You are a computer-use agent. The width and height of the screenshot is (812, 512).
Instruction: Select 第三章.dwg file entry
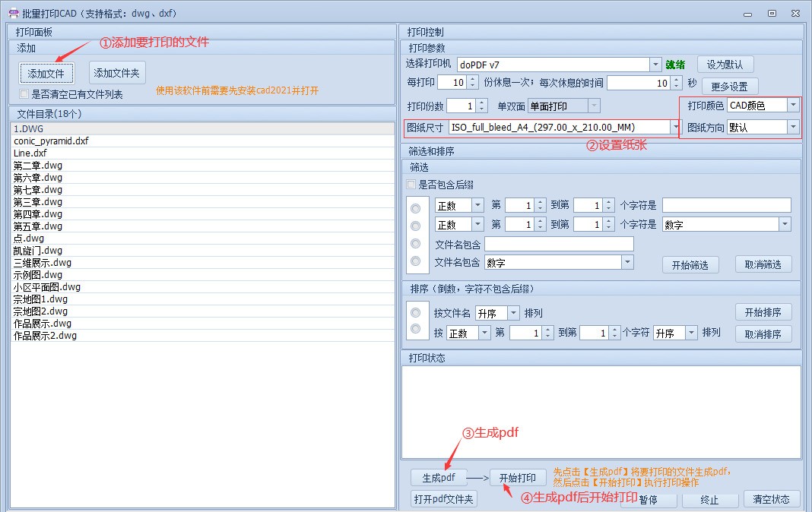click(202, 202)
